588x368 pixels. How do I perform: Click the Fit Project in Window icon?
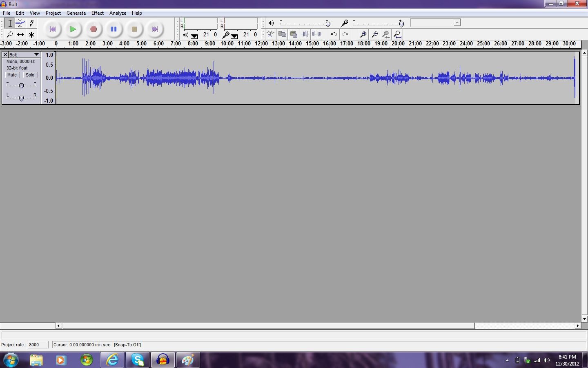click(x=397, y=34)
